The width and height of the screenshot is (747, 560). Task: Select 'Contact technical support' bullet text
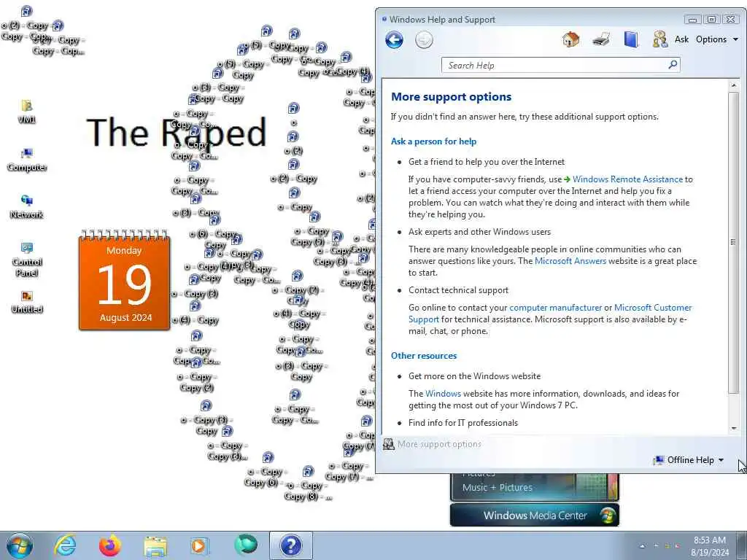coord(458,290)
